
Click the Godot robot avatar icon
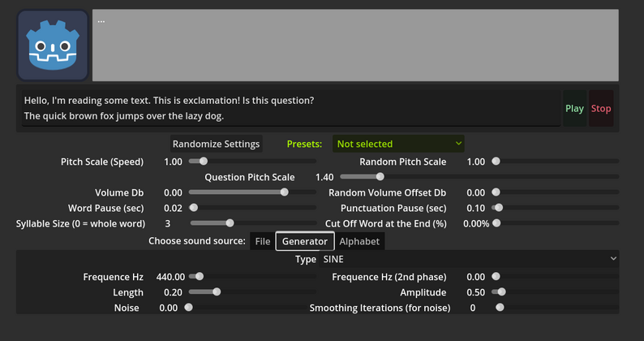[x=53, y=45]
